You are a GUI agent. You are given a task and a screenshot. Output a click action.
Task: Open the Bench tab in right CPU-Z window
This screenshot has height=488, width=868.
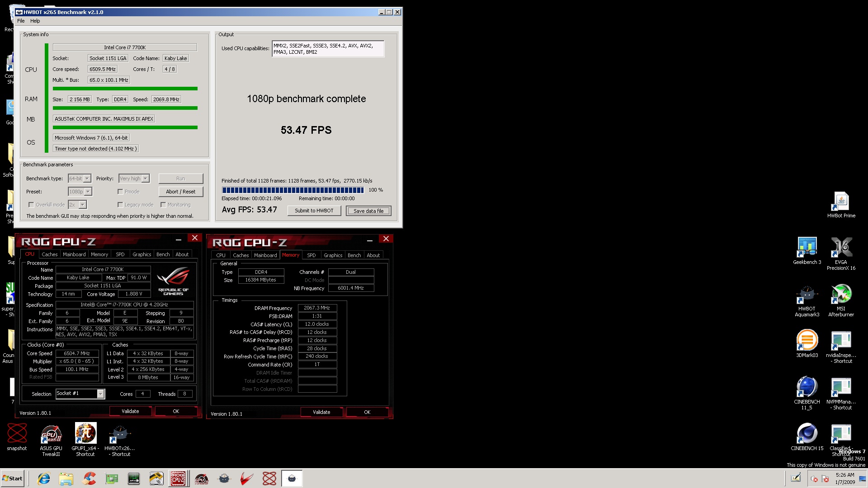pos(354,255)
